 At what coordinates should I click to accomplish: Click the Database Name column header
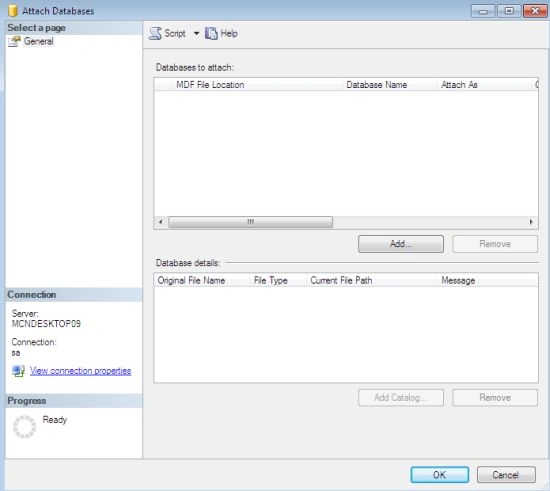389,85
